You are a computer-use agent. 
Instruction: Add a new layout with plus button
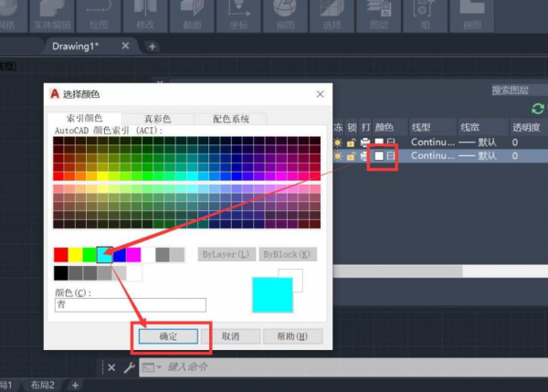tap(75, 386)
